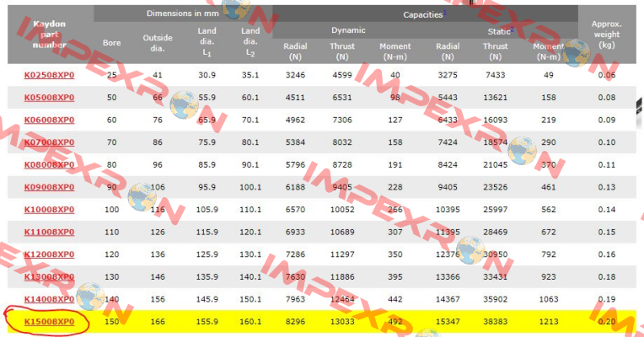Click the 'Land dia. L1' column header
This screenshot has width=644, height=337.
(x=207, y=42)
